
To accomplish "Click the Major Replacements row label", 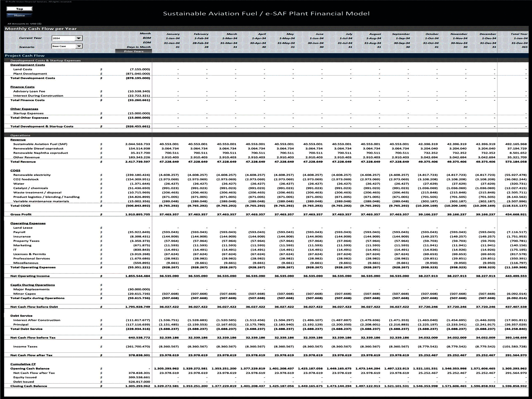I will (x=31, y=289).
